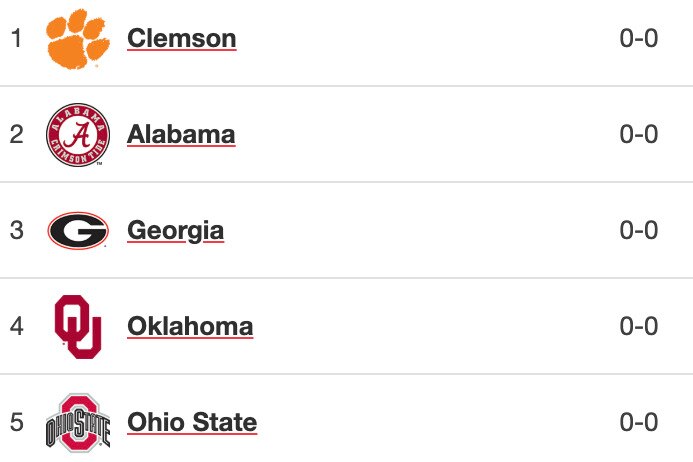Screen dimensions: 693x462
Task: Go to the Georgia team page link
Action: (x=175, y=231)
